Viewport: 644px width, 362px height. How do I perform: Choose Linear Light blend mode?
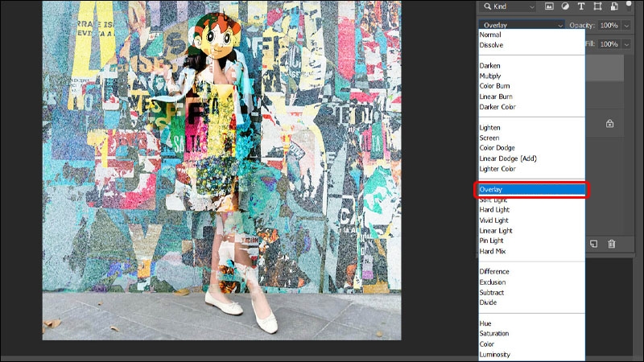click(x=496, y=231)
